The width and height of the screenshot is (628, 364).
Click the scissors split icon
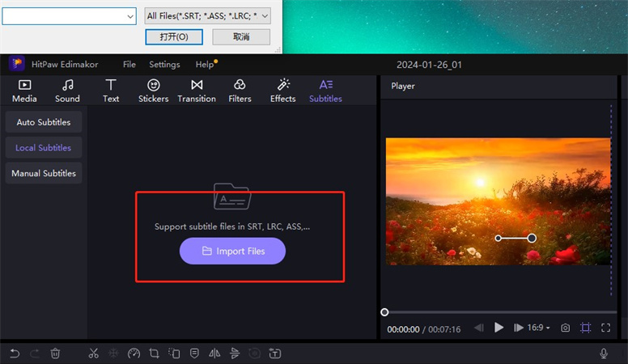pos(93,353)
